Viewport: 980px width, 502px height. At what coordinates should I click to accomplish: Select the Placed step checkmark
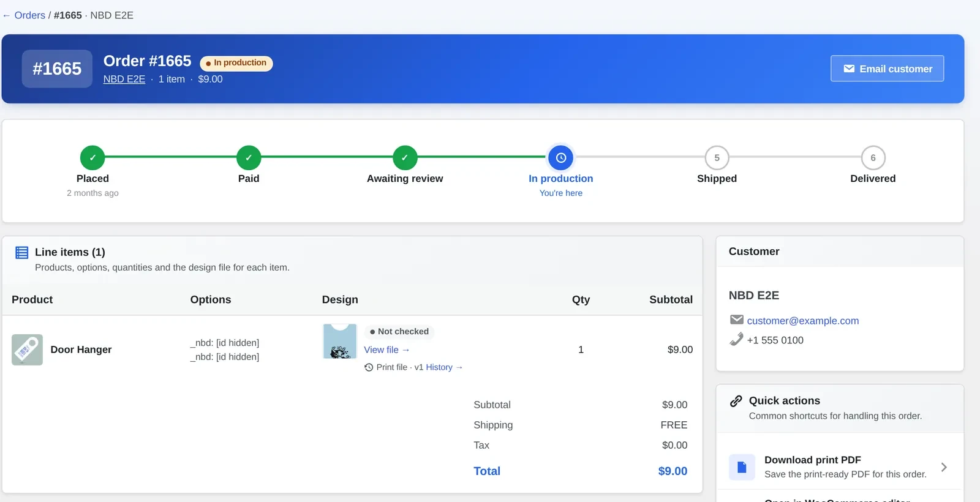coord(92,158)
